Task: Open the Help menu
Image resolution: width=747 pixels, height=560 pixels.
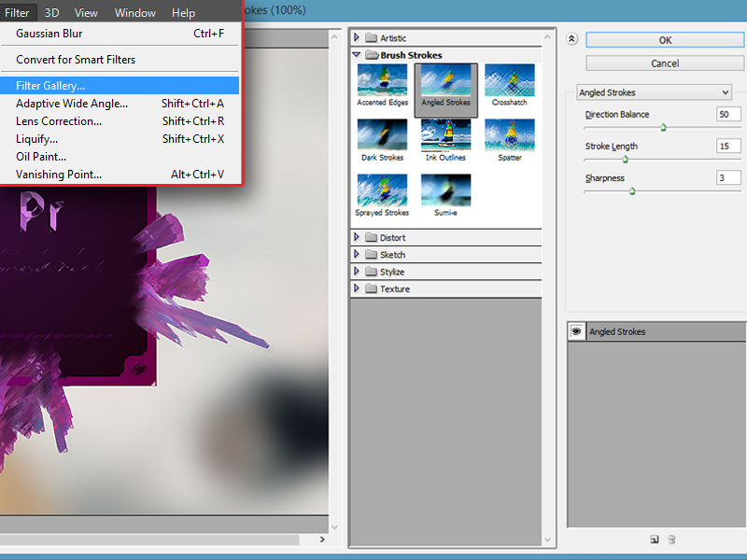Action: [x=183, y=13]
